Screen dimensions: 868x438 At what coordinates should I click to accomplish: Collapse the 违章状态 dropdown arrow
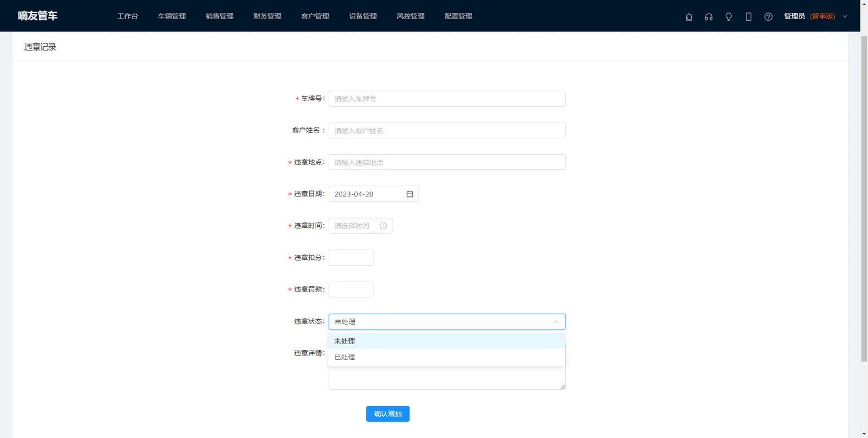click(x=556, y=322)
